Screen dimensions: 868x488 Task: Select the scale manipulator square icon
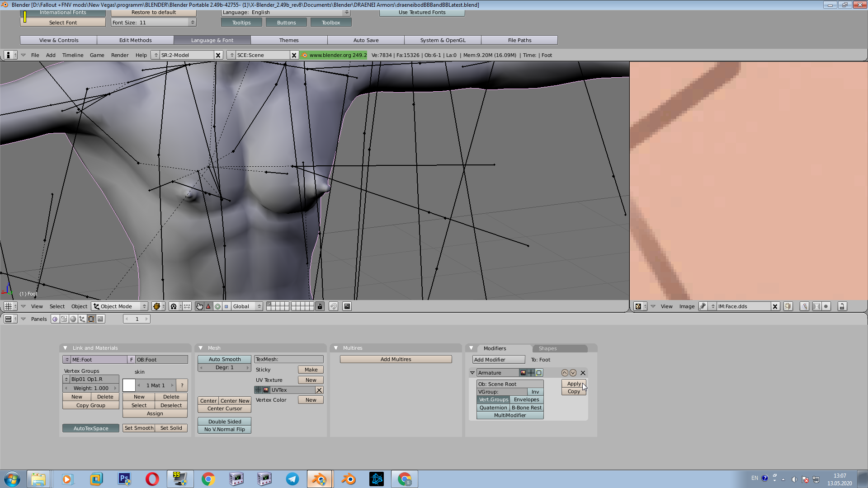point(226,306)
